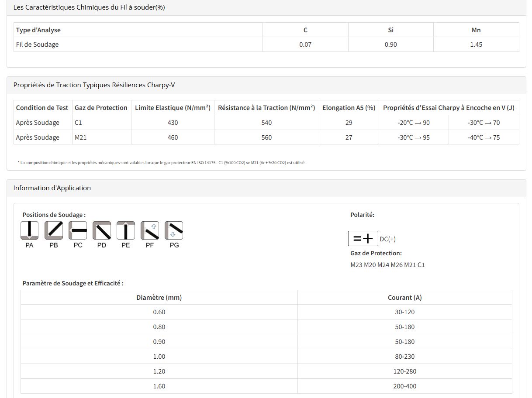Click the 'Fil de Soudage' row label
This screenshot has height=398, width=532.
[37, 45]
